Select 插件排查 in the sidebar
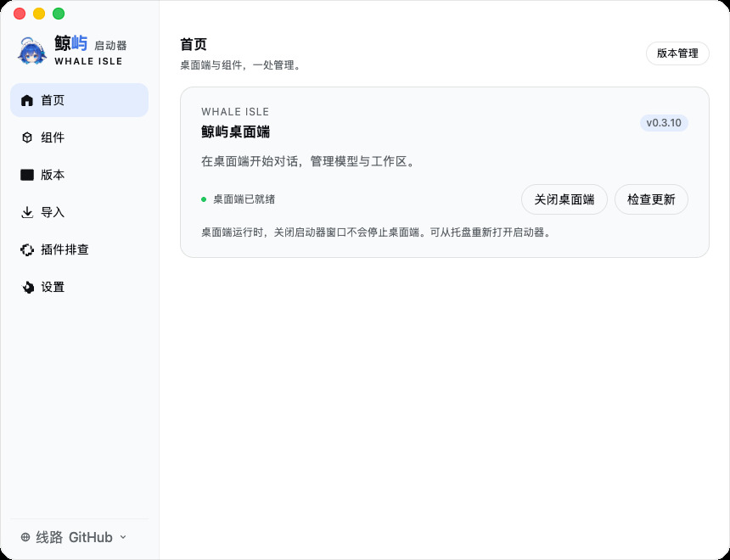This screenshot has width=730, height=560. click(79, 249)
